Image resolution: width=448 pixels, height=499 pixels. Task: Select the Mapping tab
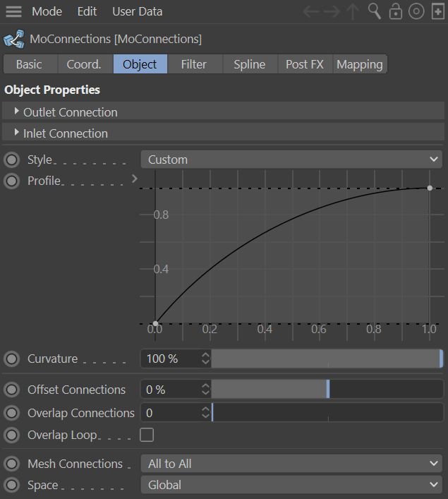[x=359, y=64]
